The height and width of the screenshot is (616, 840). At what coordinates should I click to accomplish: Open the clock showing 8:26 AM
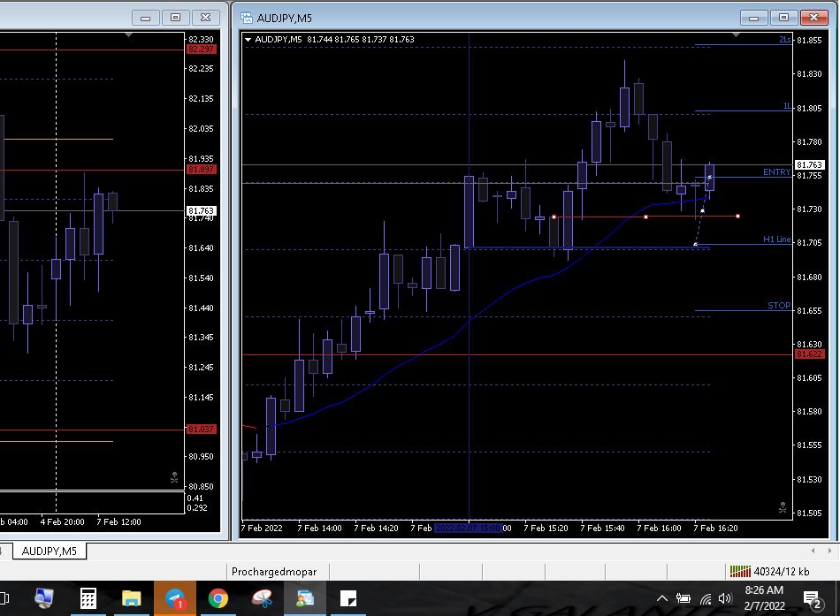click(x=764, y=597)
